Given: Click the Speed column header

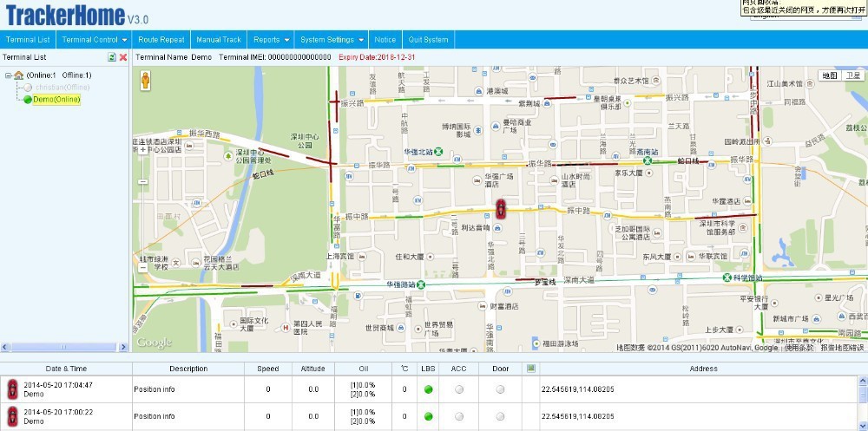Looking at the screenshot, I should 268,369.
